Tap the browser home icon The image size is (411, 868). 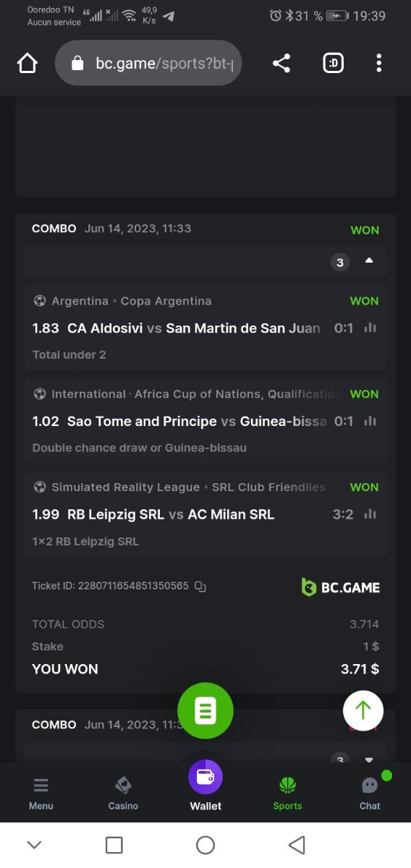coord(27,64)
